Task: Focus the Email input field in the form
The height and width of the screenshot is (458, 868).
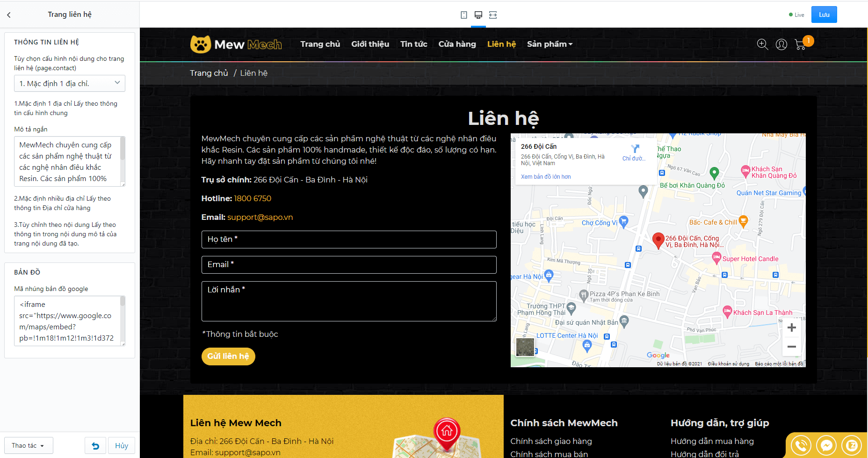Action: 349,265
